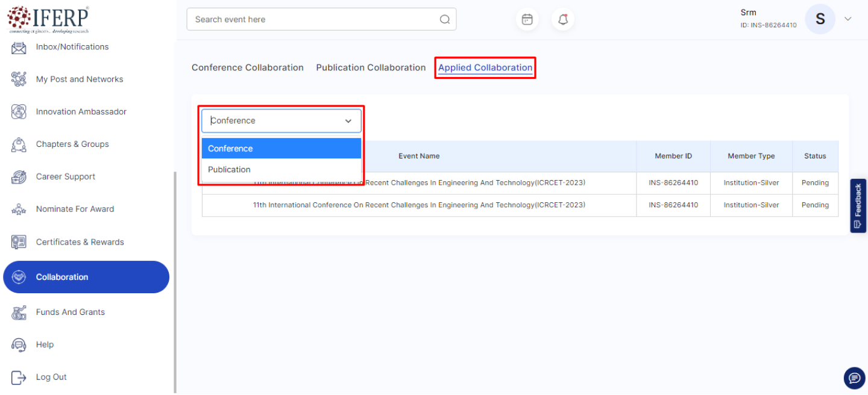The width and height of the screenshot is (868, 395).
Task: Click the calendar icon in top bar
Action: point(527,19)
